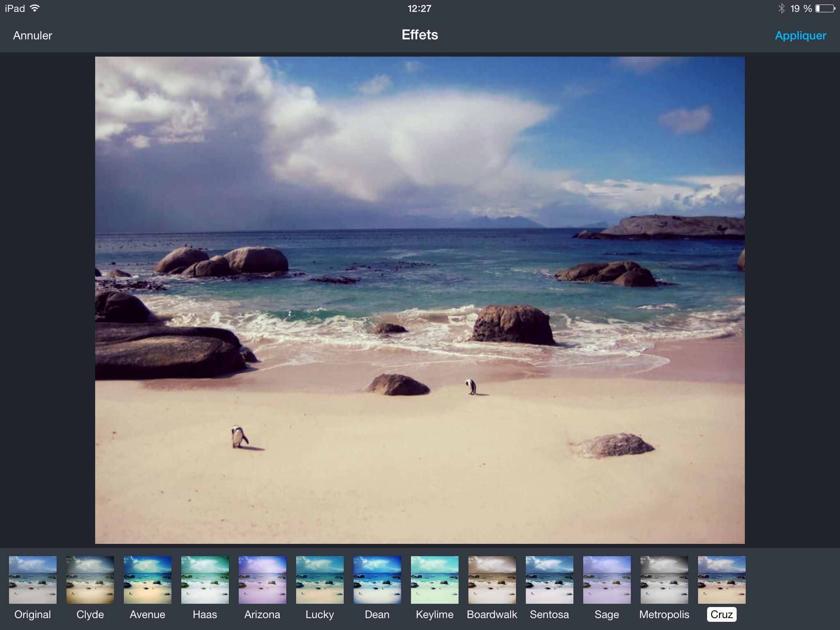Click the highlighted Cruz label

tap(722, 614)
